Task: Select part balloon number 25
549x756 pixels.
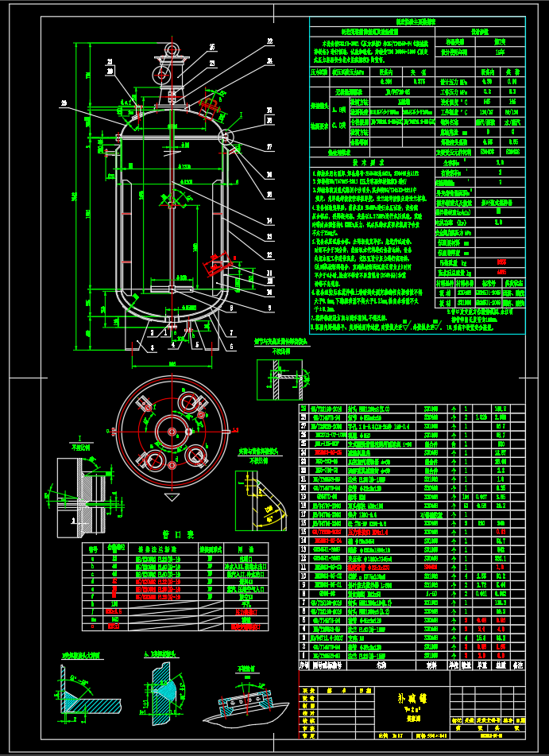Action: coord(212,47)
